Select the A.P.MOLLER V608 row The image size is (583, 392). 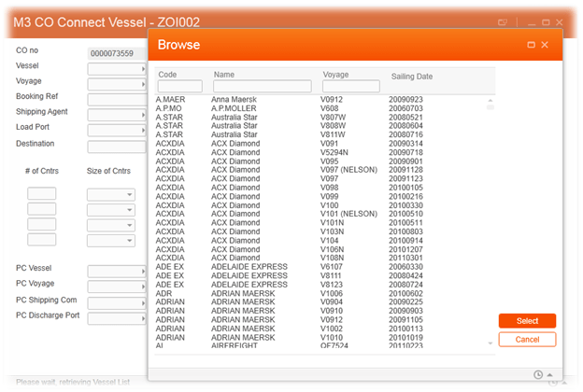[280, 108]
